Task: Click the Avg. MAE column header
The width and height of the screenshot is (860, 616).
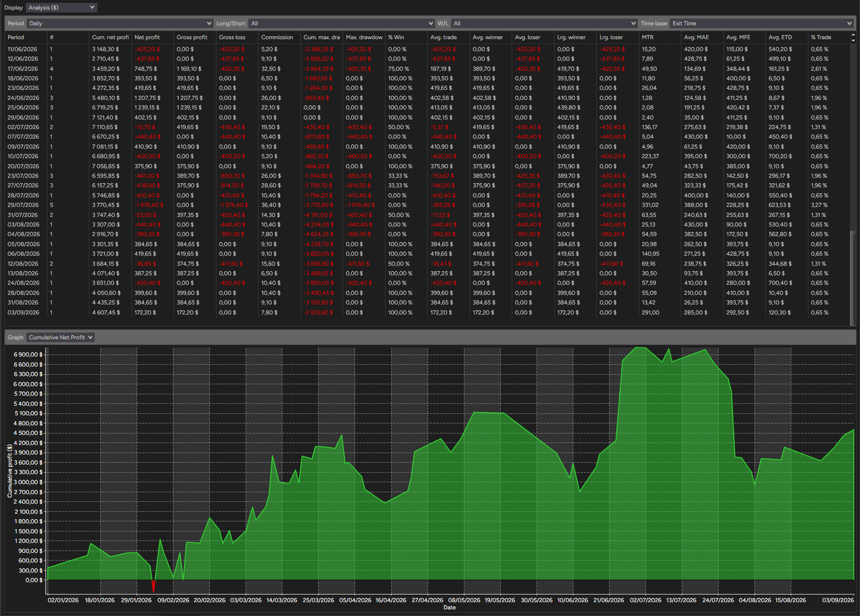Action: pos(702,37)
